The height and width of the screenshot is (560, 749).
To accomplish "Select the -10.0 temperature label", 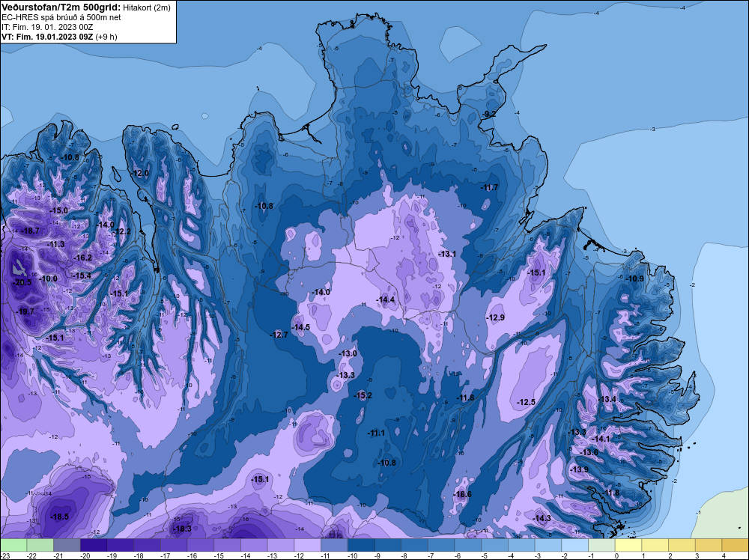I will click(48, 279).
